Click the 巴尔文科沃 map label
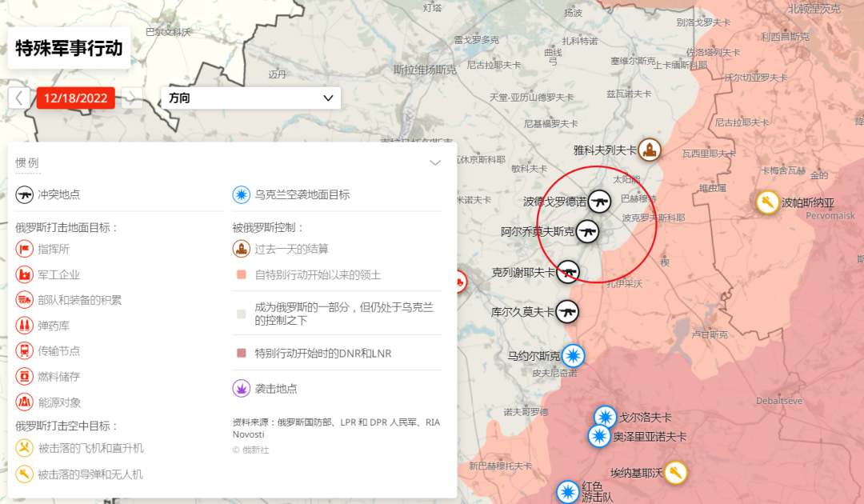 tap(168, 32)
